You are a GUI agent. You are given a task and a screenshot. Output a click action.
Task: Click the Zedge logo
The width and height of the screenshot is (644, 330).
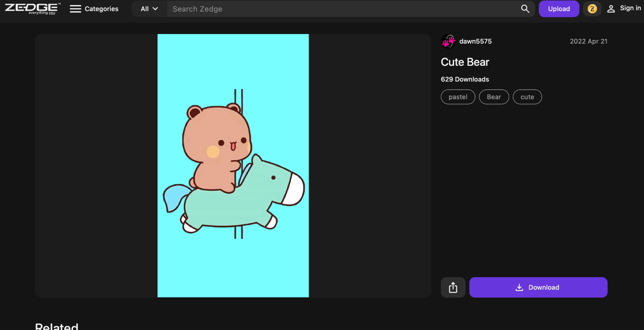pos(33,9)
